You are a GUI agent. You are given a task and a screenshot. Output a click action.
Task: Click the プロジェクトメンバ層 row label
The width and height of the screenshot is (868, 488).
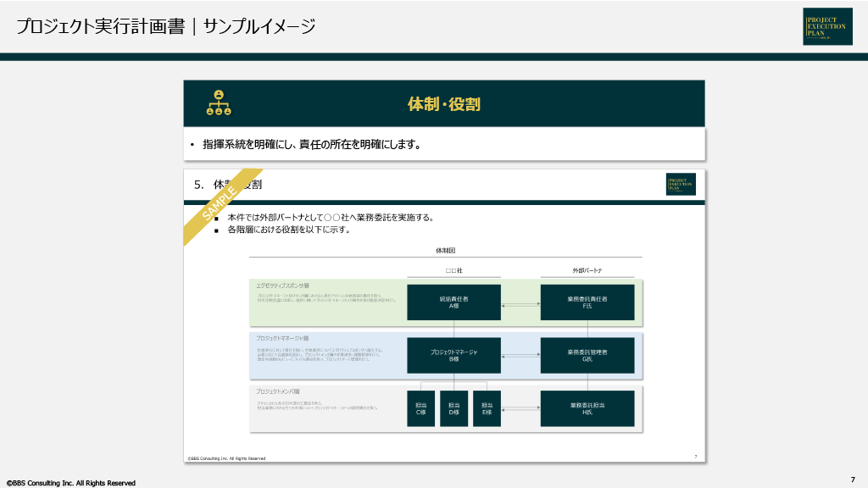click(278, 391)
